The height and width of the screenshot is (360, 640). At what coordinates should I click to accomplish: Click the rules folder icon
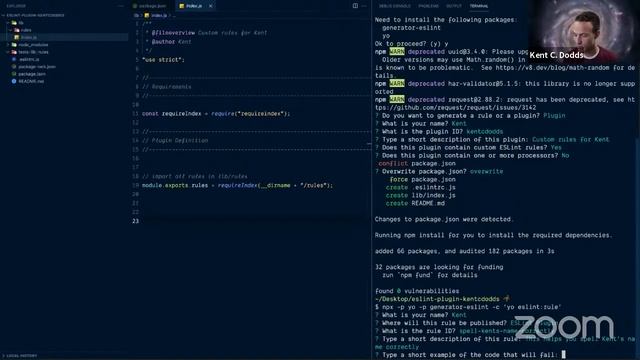pyautogui.click(x=17, y=30)
